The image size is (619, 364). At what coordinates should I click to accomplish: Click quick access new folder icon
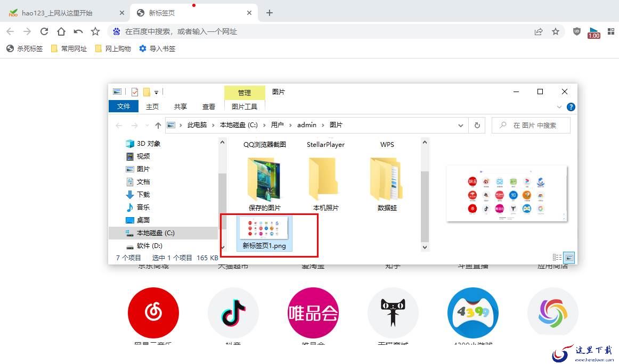point(146,92)
